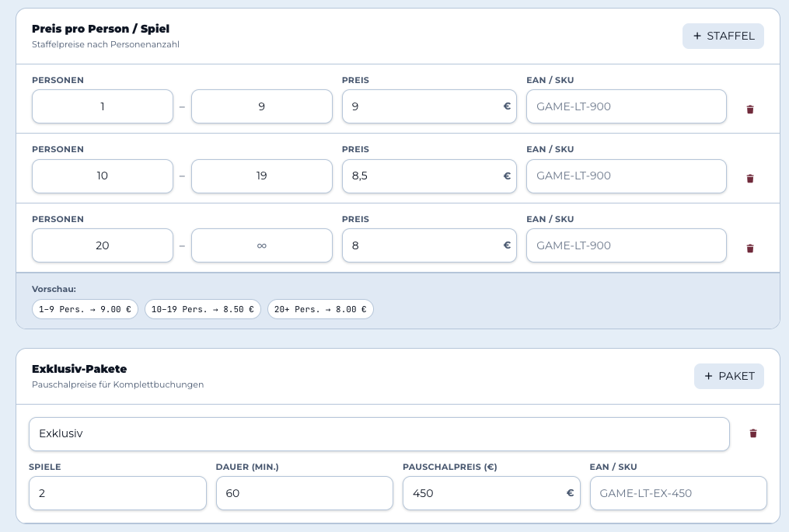Edit the Dauer (Min.) field showing 60
The image size is (789, 532).
click(305, 493)
